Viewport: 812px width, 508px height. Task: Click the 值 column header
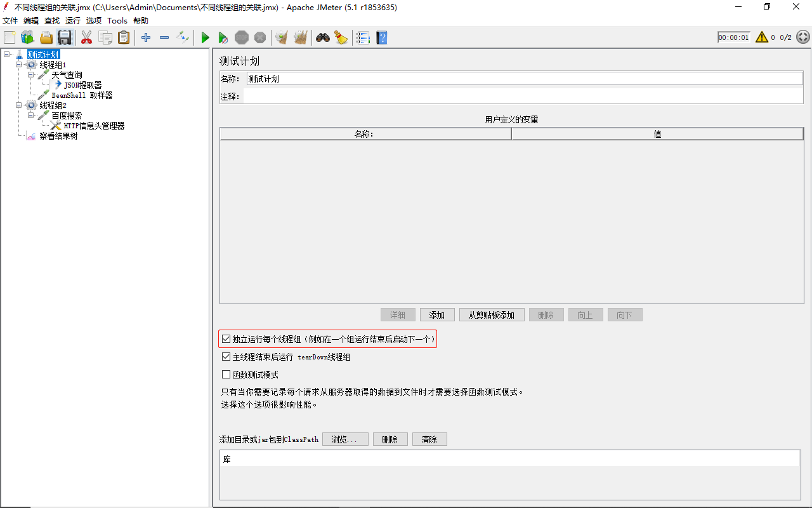click(x=657, y=134)
